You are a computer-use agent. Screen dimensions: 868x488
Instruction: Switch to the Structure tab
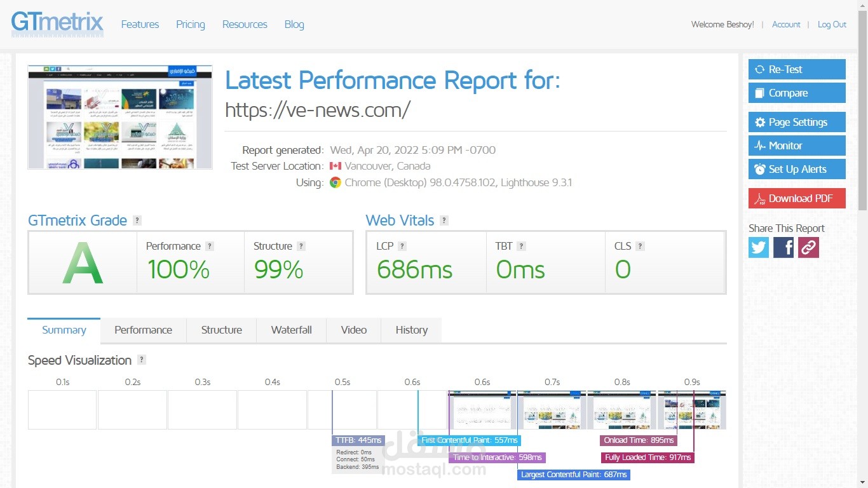pyautogui.click(x=222, y=330)
